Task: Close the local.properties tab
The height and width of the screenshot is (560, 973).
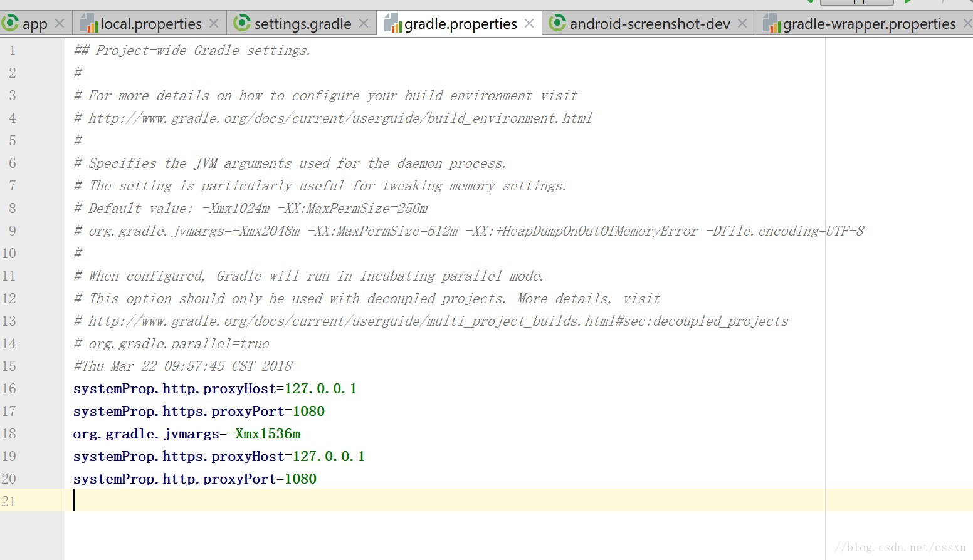Action: (x=214, y=24)
